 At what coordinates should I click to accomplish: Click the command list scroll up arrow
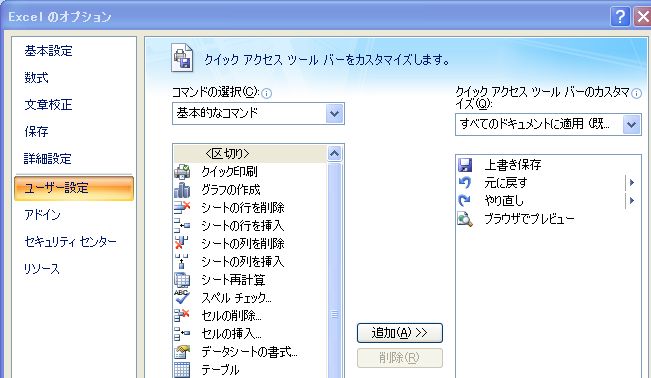click(334, 154)
